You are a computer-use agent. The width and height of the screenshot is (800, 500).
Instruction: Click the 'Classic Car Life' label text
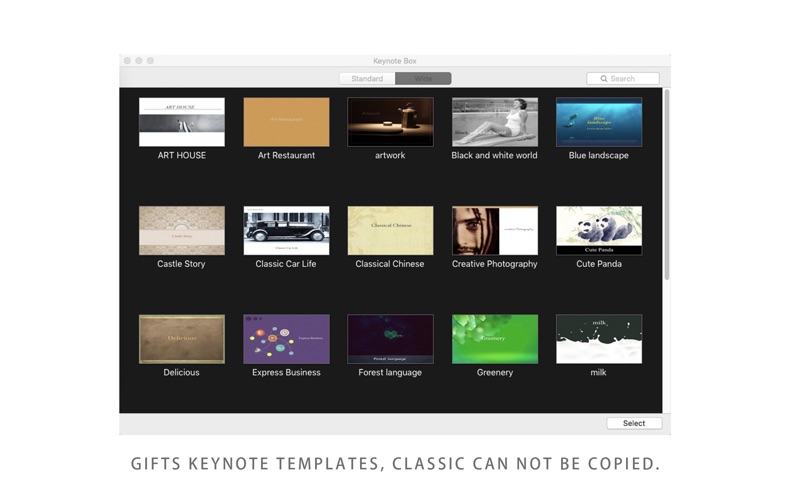tap(286, 264)
